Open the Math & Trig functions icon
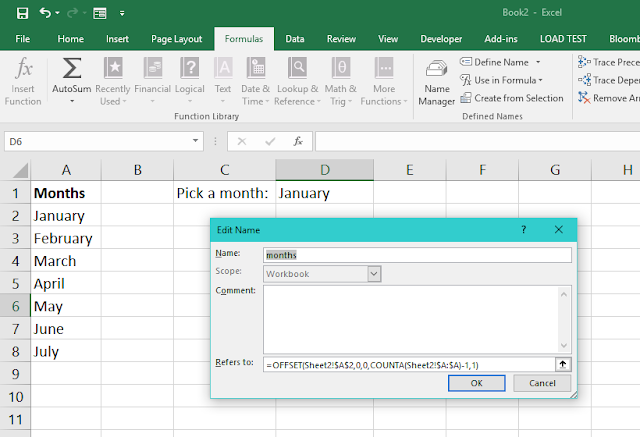 [341, 67]
